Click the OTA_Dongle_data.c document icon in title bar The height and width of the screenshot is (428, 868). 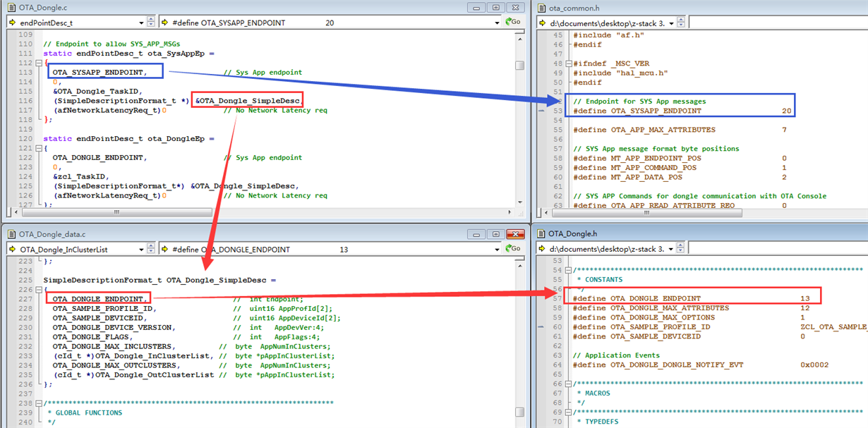click(12, 233)
